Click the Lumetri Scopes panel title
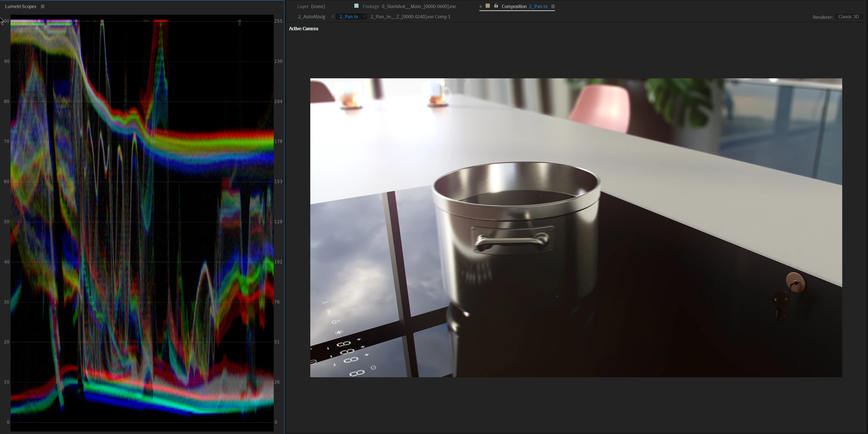The image size is (868, 434). coord(20,6)
